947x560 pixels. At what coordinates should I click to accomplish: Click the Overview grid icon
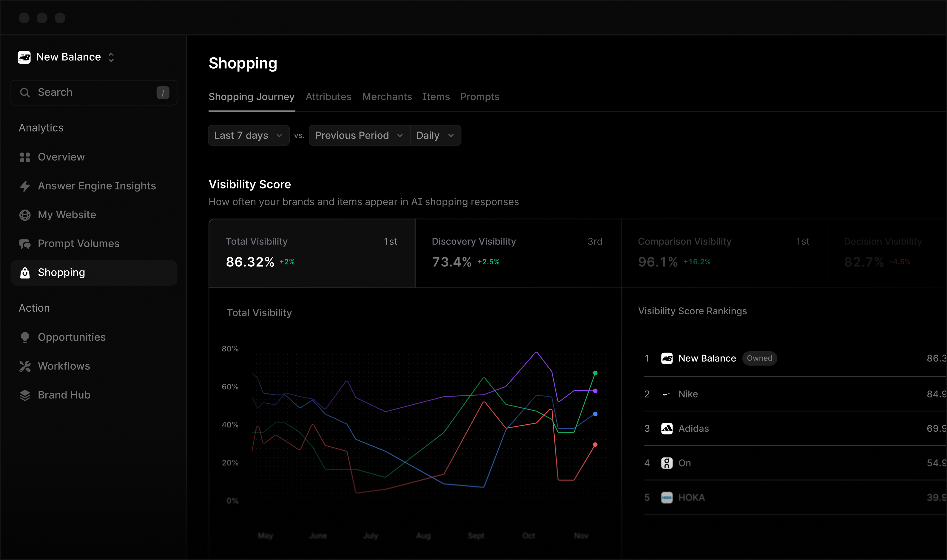[25, 157]
